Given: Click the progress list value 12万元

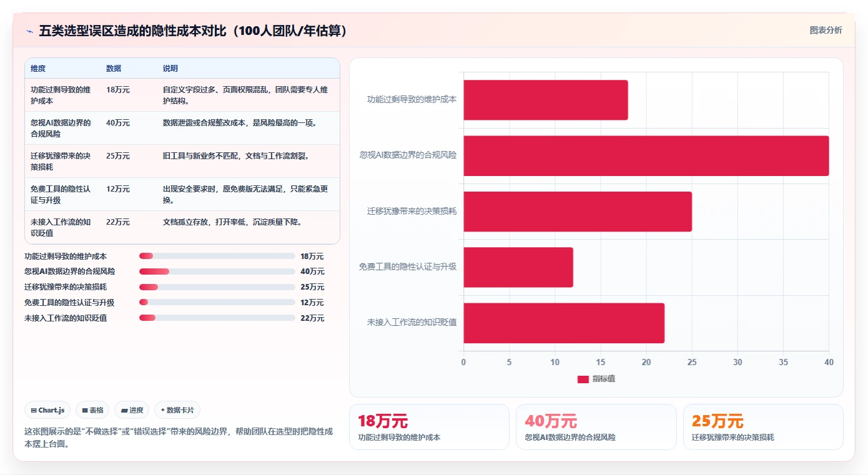Looking at the screenshot, I should tap(312, 303).
